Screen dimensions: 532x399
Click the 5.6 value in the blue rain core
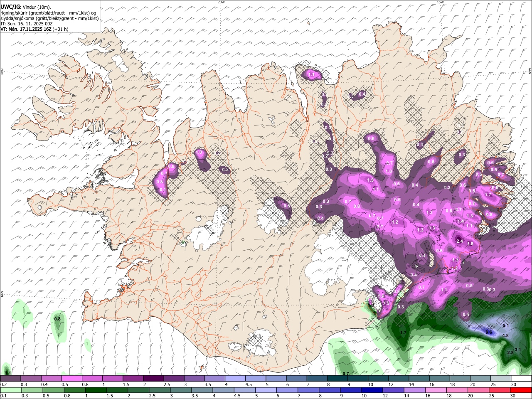[489, 332]
